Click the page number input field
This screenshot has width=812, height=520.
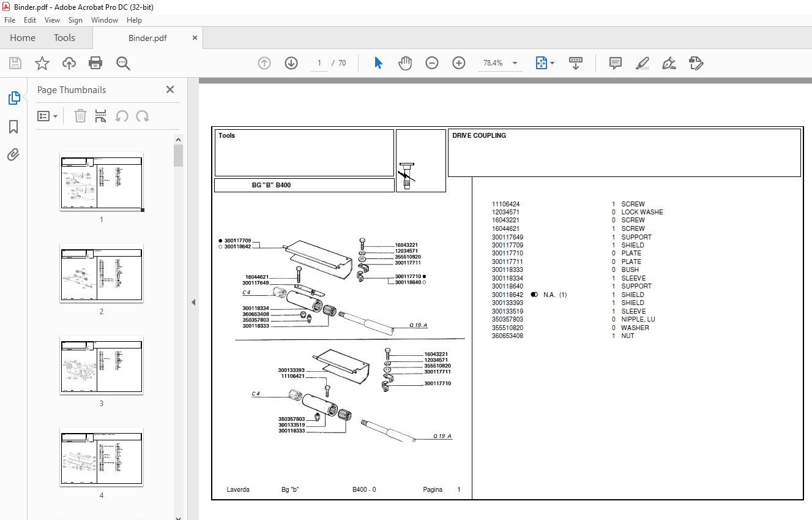pos(319,63)
